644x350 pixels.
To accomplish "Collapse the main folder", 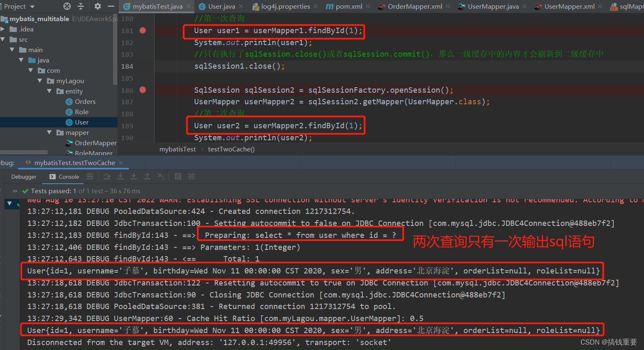I will click(12, 50).
